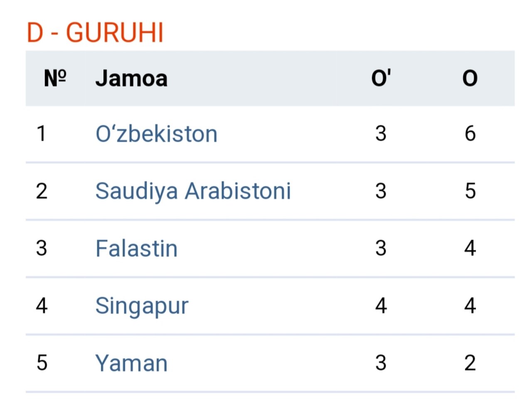Click the Jamoa column header

(x=131, y=78)
